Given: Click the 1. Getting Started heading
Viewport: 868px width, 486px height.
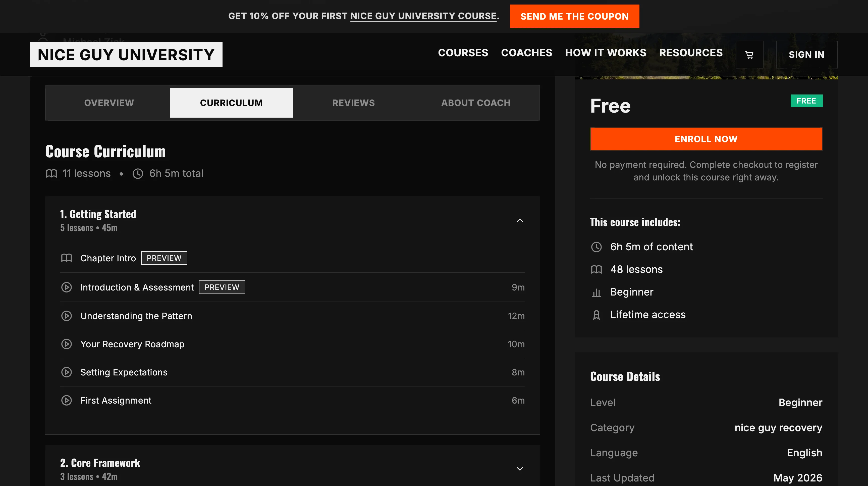Looking at the screenshot, I should coord(98,214).
